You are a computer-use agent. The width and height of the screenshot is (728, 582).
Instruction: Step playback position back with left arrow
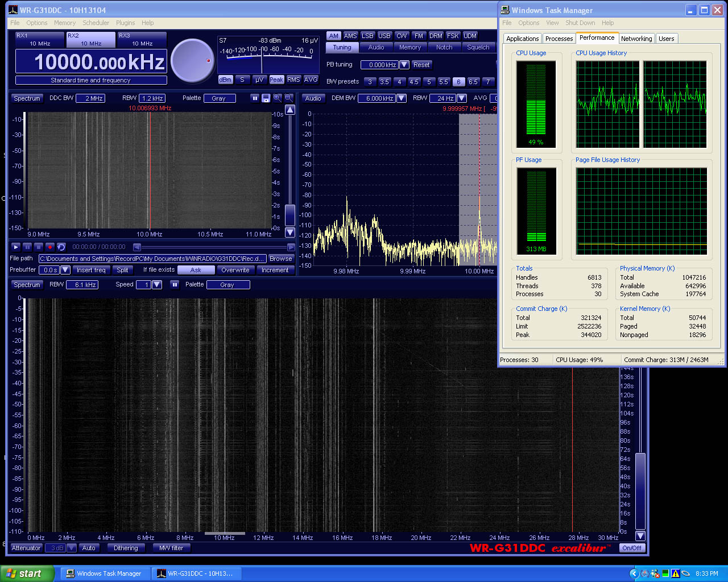click(x=137, y=247)
